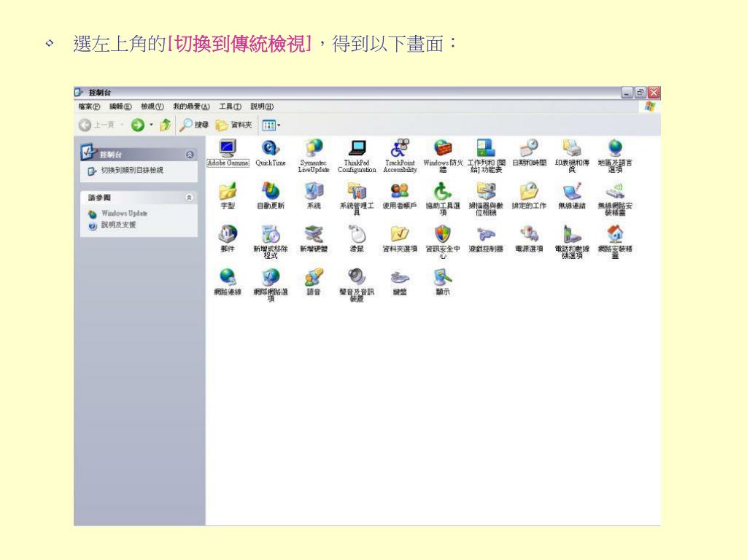The height and width of the screenshot is (560, 747).
Task: Open 資訊安全中心 security shield icon
Action: [443, 241]
